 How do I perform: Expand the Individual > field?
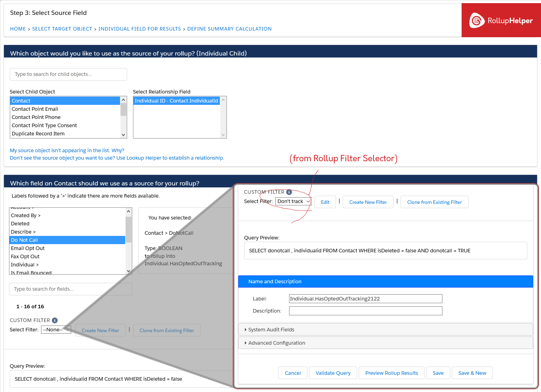click(x=67, y=265)
